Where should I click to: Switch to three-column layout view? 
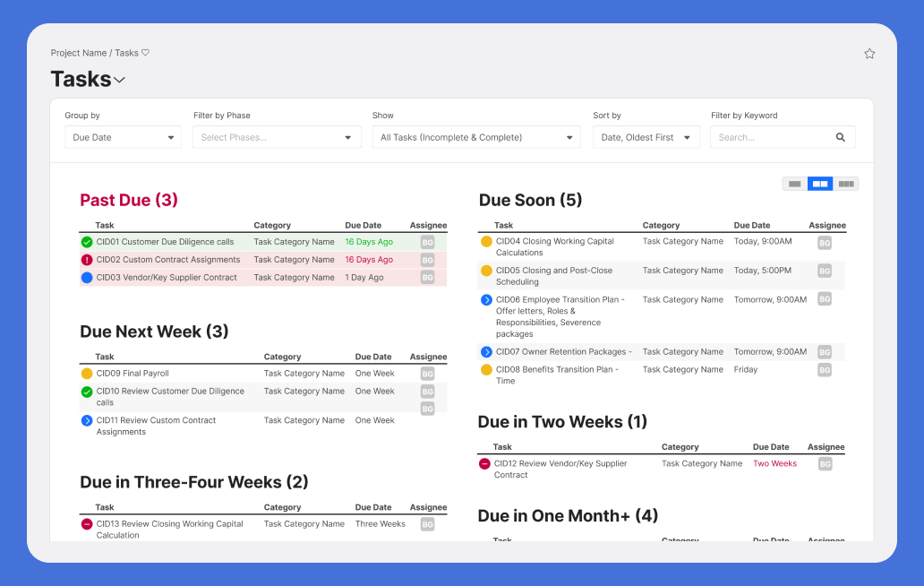[846, 184]
